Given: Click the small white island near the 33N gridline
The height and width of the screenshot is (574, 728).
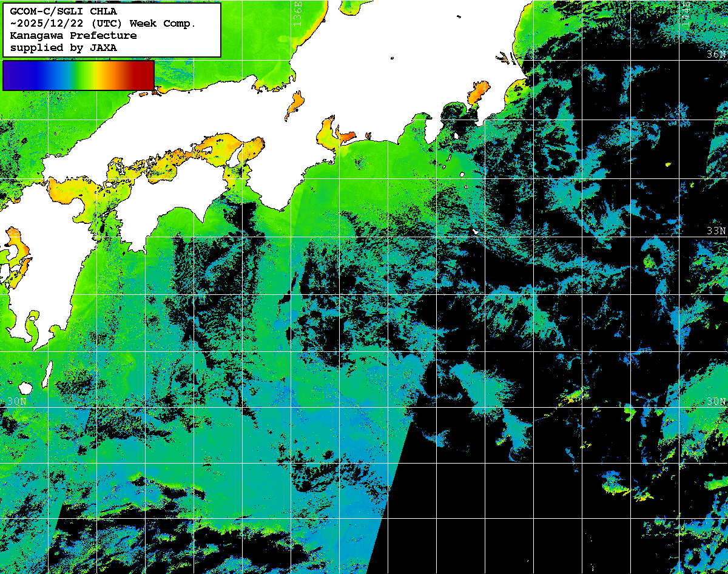Looking at the screenshot, I should [476, 231].
